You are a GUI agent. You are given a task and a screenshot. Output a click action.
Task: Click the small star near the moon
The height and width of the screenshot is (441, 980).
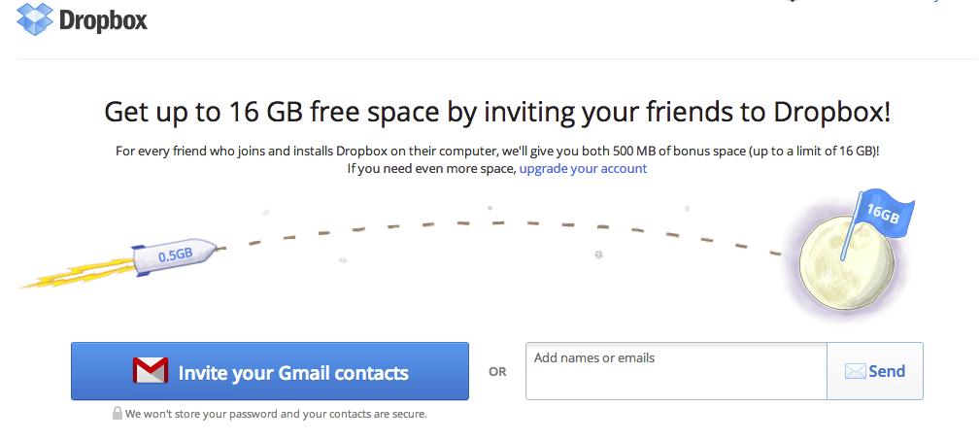(x=687, y=208)
